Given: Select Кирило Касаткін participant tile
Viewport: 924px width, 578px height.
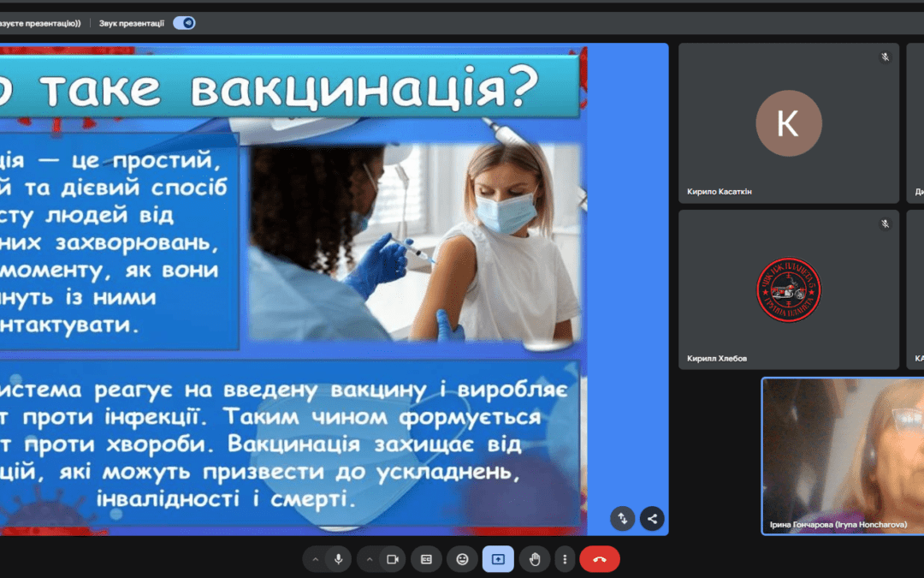Looking at the screenshot, I should (789, 123).
